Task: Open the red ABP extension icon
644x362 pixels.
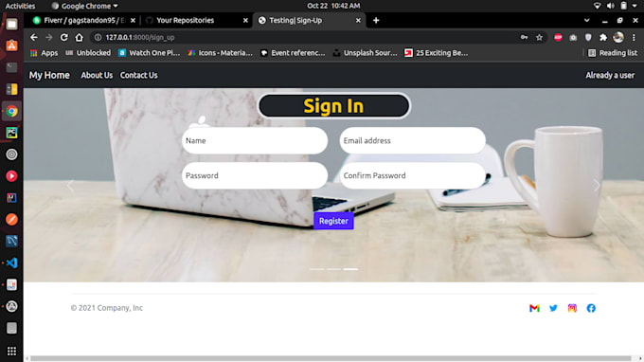Action: (x=558, y=37)
